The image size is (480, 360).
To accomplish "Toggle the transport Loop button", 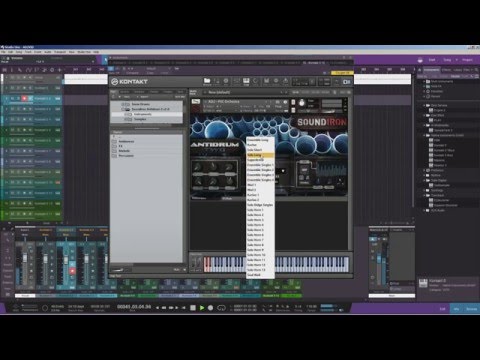I will 221,308.
